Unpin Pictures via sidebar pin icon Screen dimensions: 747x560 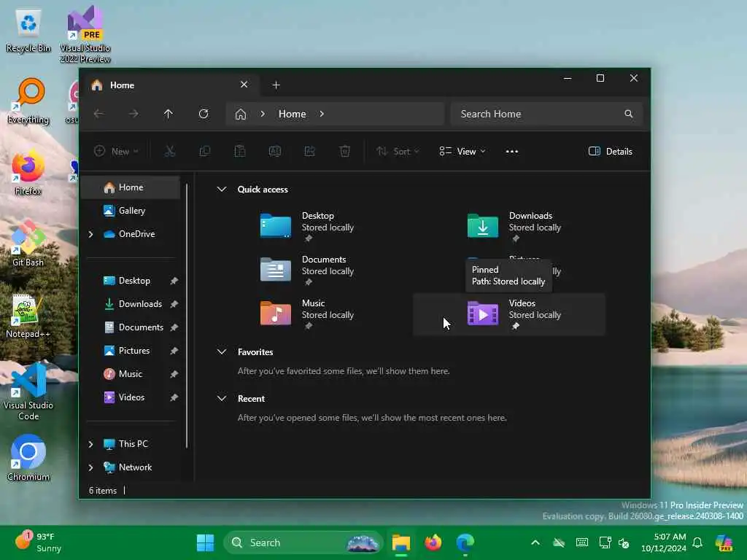(174, 351)
